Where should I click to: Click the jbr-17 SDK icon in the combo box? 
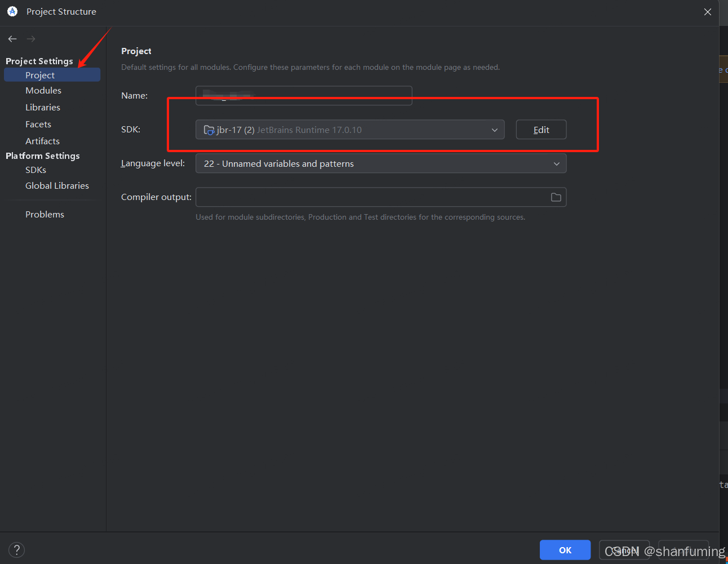(208, 129)
